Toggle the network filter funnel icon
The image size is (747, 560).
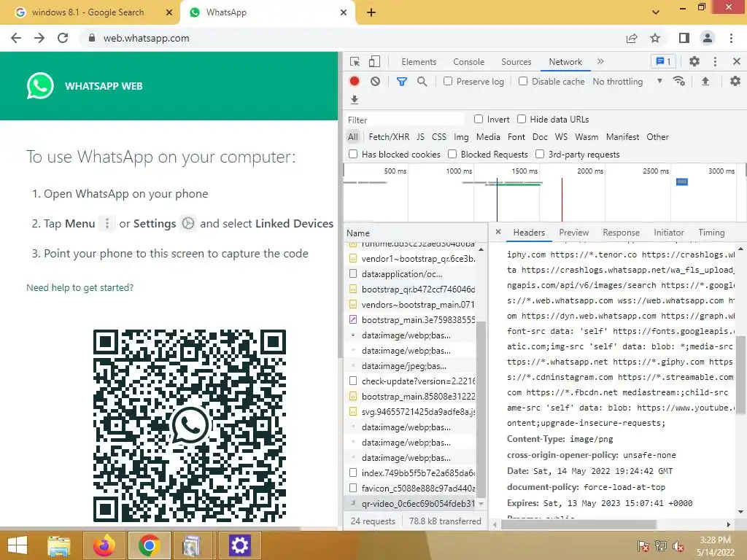point(402,82)
